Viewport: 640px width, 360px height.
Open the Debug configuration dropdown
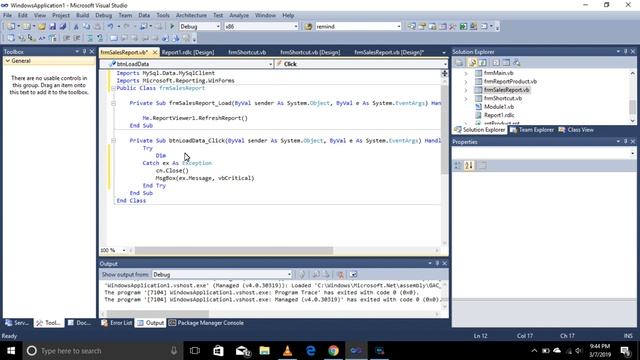[x=218, y=27]
